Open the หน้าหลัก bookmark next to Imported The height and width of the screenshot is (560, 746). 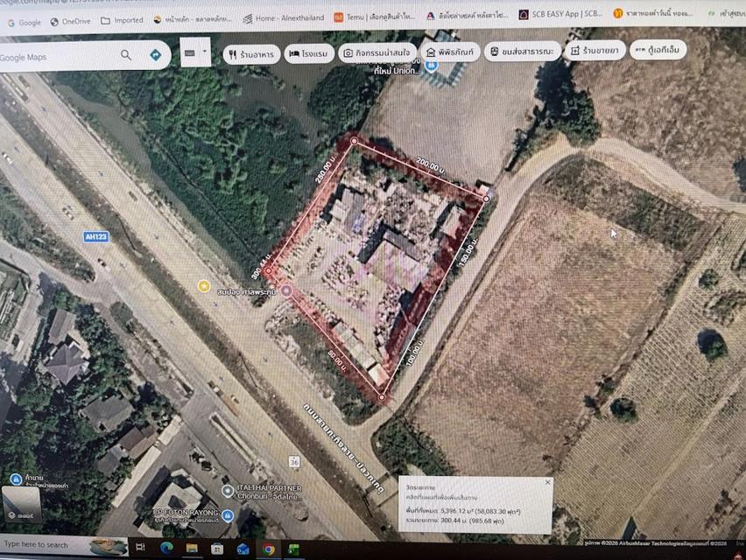pos(193,19)
